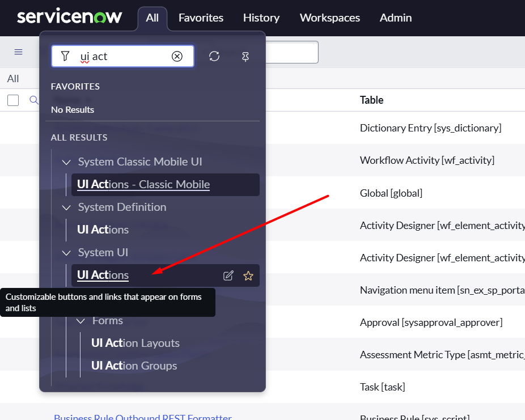Click the list search magnifier icon

[34, 100]
